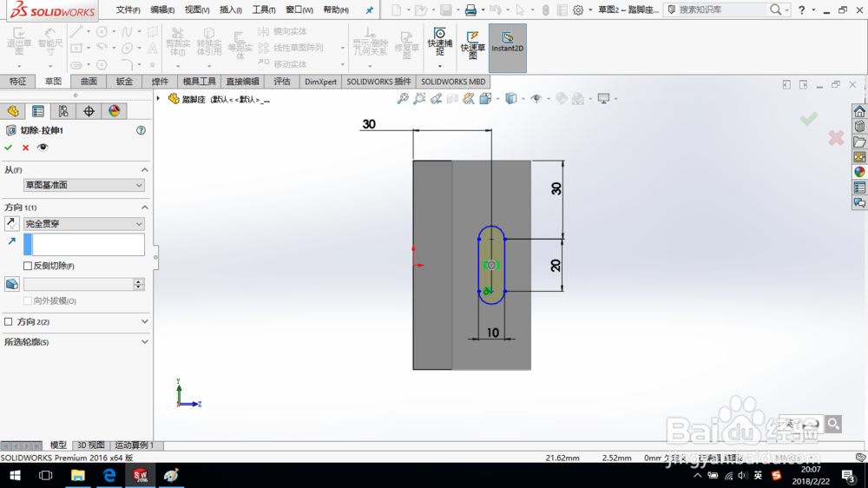Switch to the 3D 视图 bottom tab
The width and height of the screenshot is (868, 488).
91,445
